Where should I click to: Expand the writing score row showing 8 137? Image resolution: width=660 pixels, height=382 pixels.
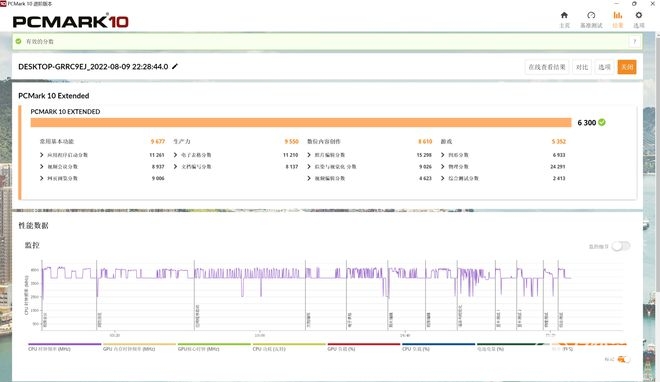[236, 167]
